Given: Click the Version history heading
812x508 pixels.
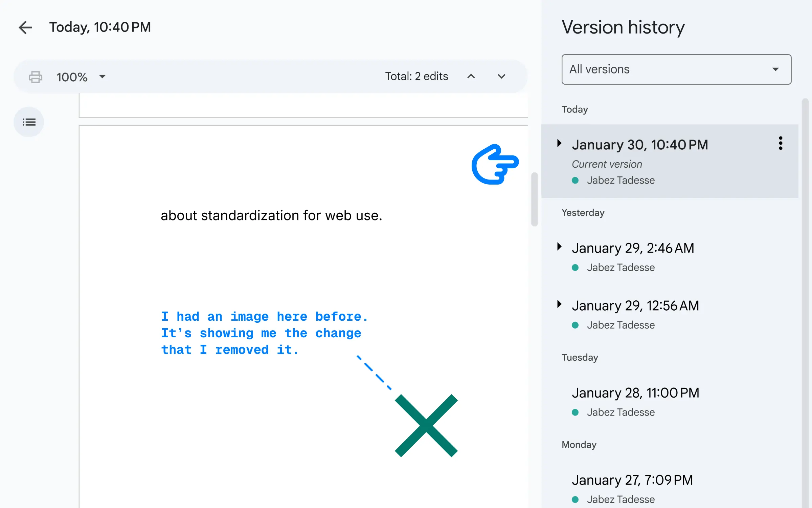Looking at the screenshot, I should point(623,27).
